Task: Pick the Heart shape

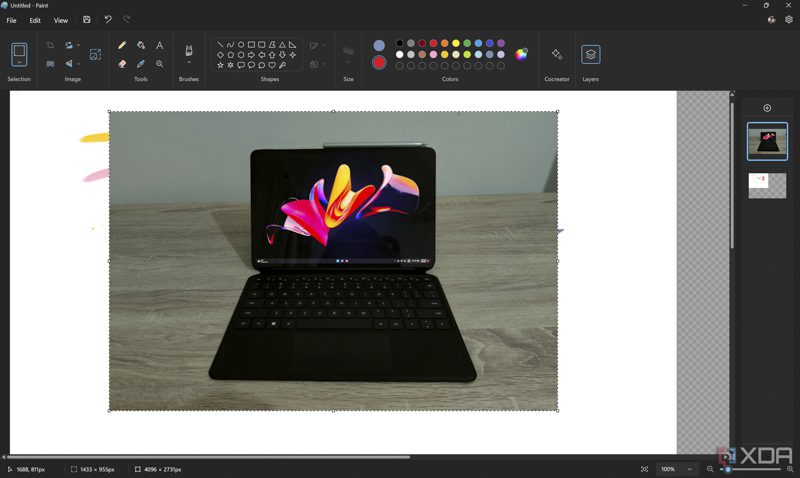Action: 272,65
